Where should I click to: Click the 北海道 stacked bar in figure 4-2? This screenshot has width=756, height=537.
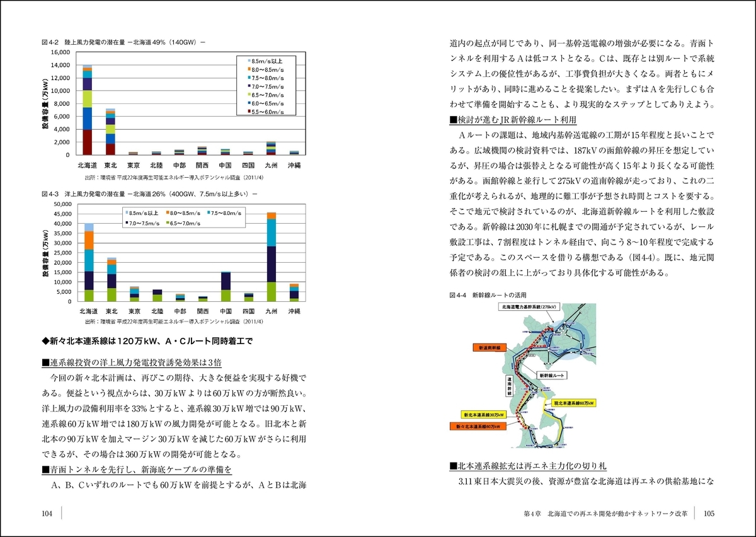click(x=88, y=110)
